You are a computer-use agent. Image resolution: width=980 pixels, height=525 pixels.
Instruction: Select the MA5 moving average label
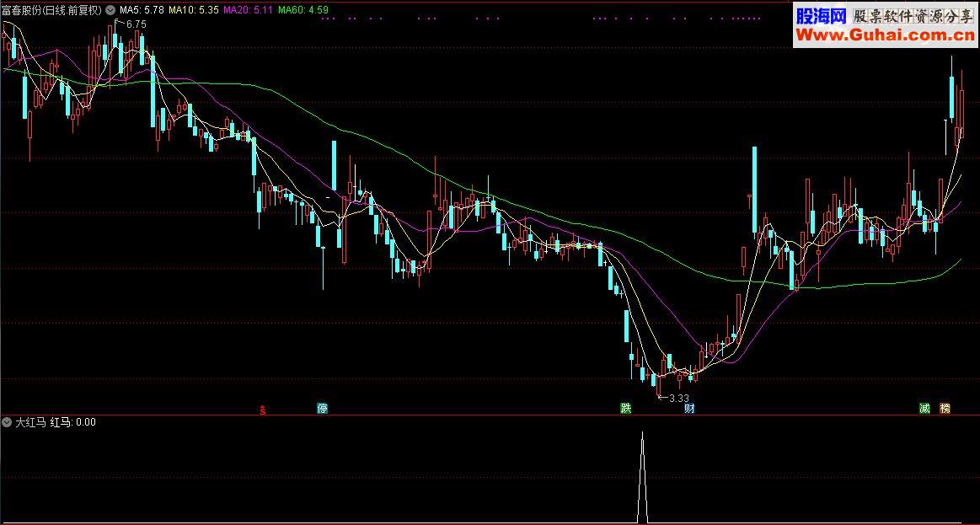142,10
